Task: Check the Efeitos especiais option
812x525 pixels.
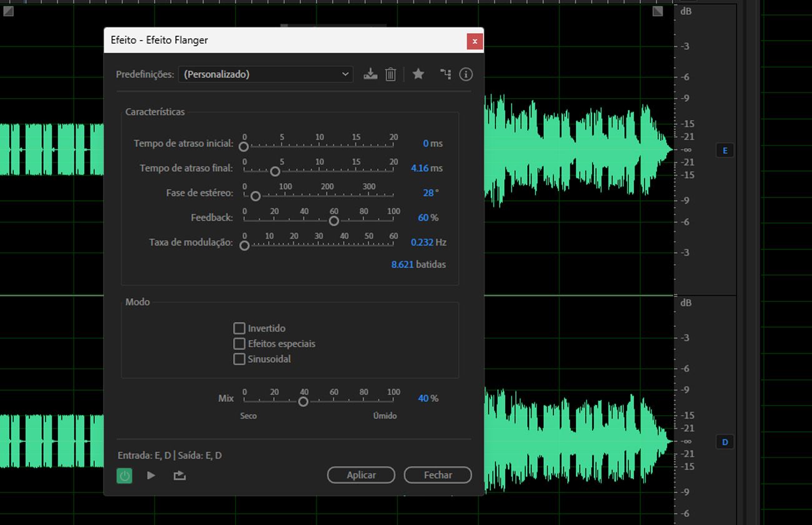Action: coord(239,343)
